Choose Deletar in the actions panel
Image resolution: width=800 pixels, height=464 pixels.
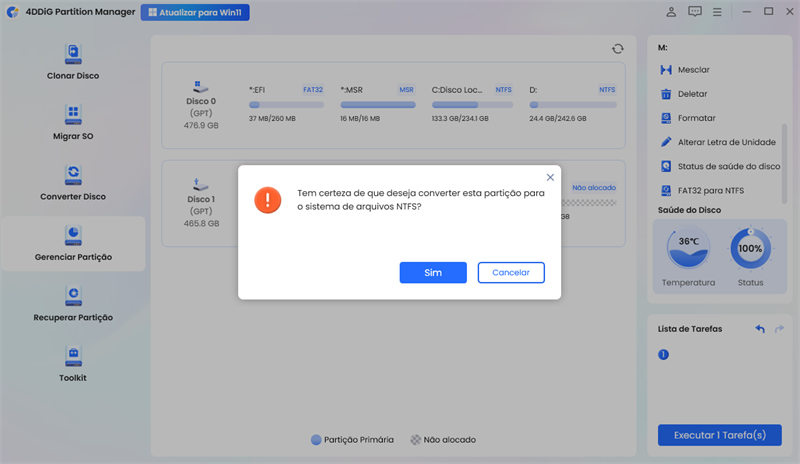[692, 94]
